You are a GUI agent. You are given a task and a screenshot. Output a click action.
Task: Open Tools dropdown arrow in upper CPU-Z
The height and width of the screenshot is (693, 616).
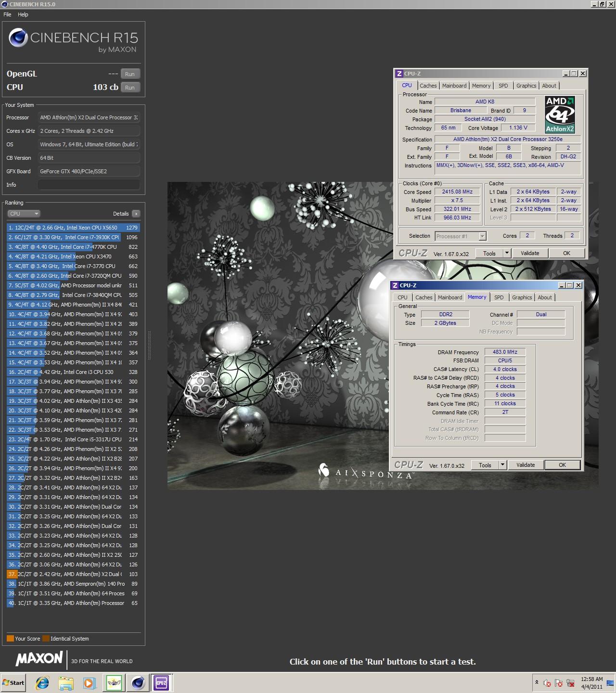click(506, 253)
